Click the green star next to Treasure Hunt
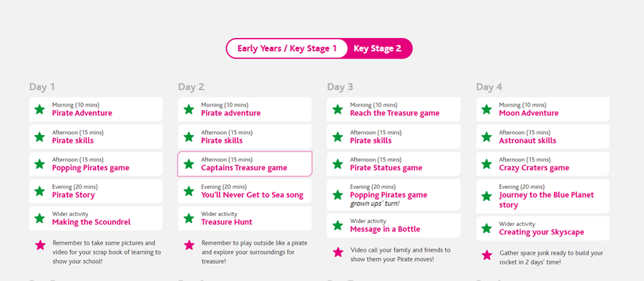The height and width of the screenshot is (281, 644). coord(188,218)
